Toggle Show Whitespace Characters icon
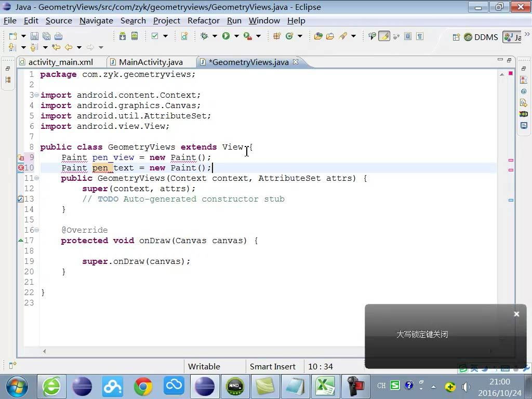532x399 pixels. pyautogui.click(x=420, y=36)
